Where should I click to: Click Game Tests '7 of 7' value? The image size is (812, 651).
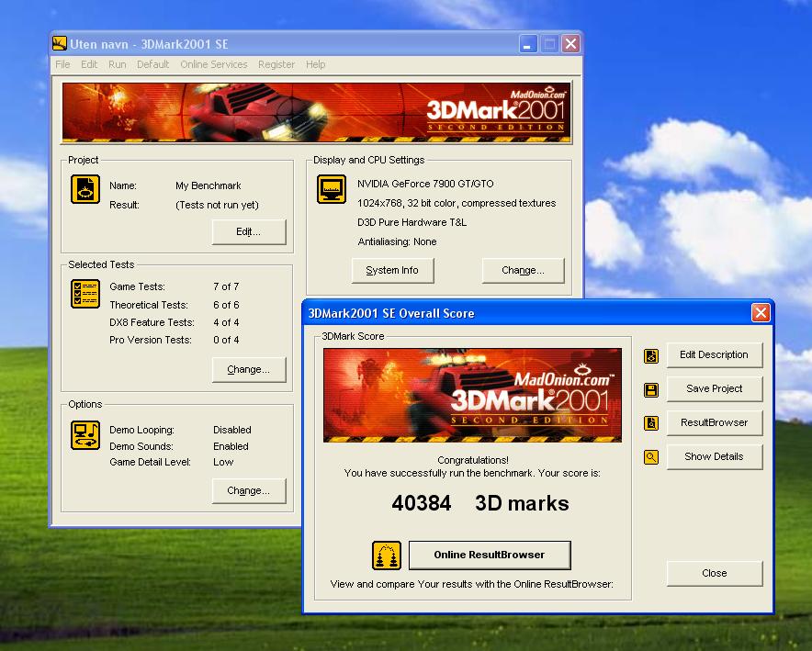pos(226,286)
